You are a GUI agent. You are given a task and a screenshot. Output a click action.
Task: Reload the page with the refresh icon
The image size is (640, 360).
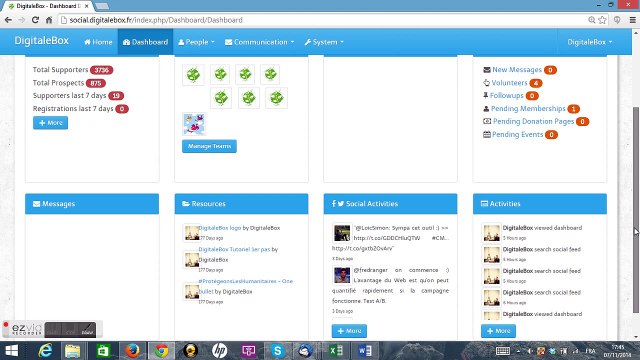[x=35, y=20]
